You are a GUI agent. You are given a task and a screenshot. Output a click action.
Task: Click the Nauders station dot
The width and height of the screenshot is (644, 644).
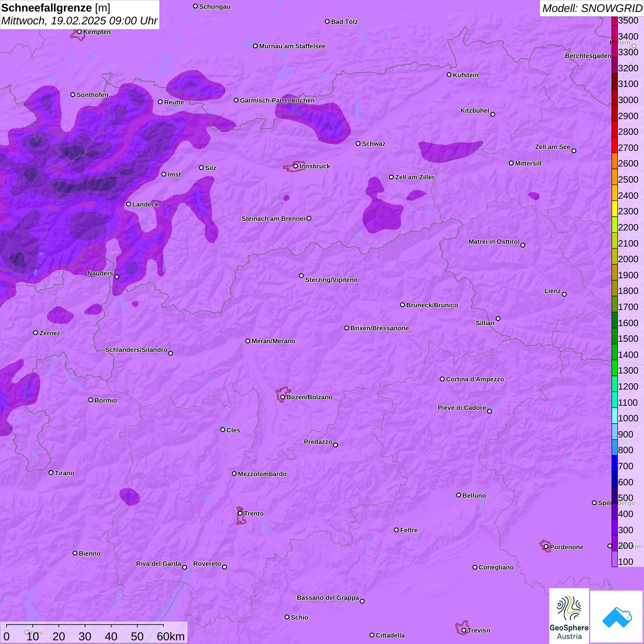tap(117, 277)
